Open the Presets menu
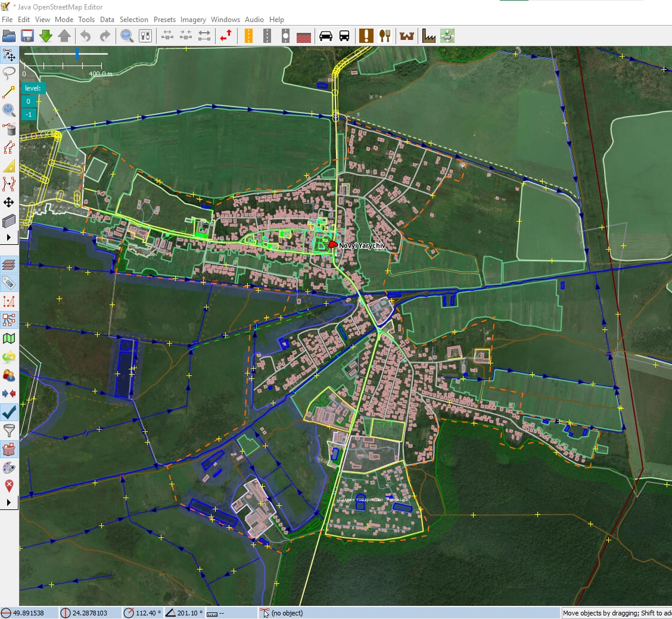This screenshot has height=619, width=672. click(164, 20)
